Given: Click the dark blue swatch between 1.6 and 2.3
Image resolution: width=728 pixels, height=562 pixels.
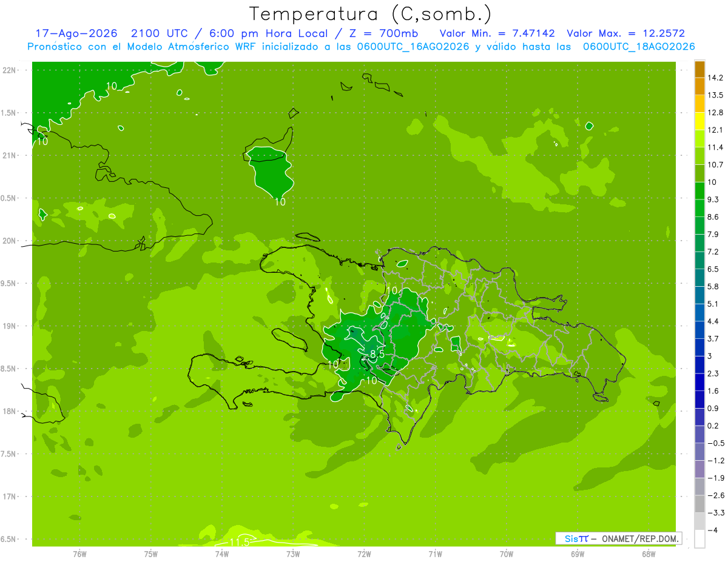Looking at the screenshot, I should [699, 382].
